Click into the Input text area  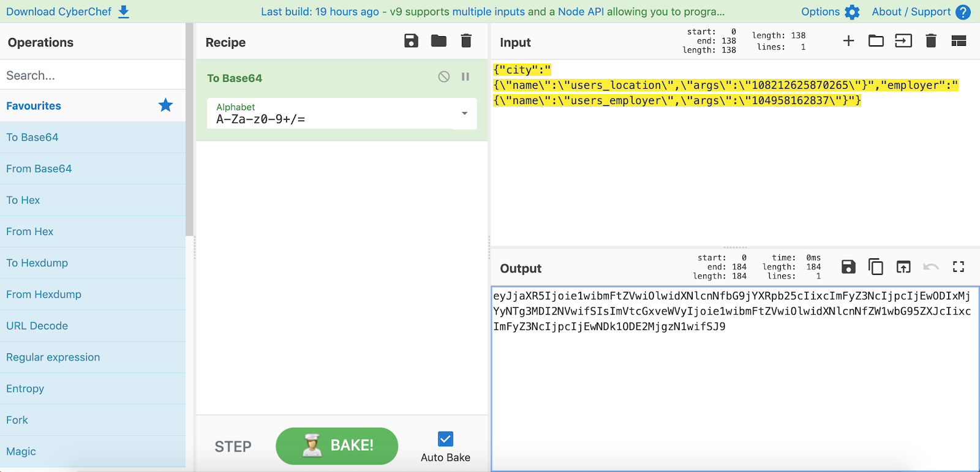pos(735,153)
